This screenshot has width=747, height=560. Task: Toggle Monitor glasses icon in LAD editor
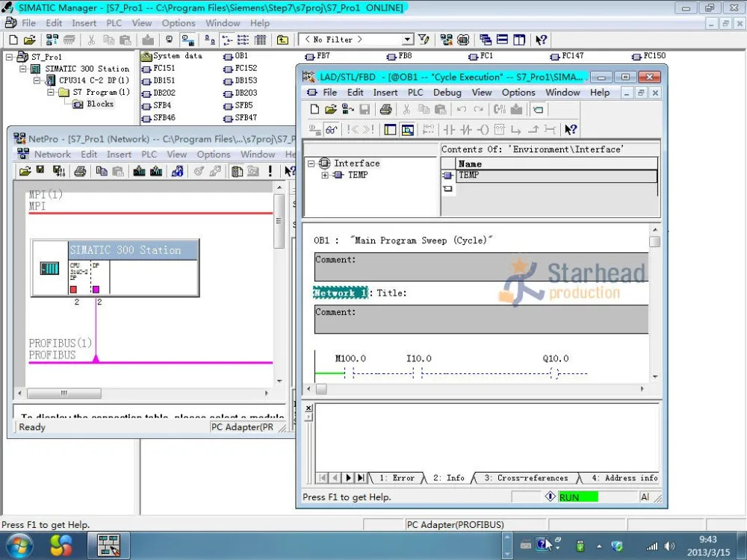click(x=332, y=129)
